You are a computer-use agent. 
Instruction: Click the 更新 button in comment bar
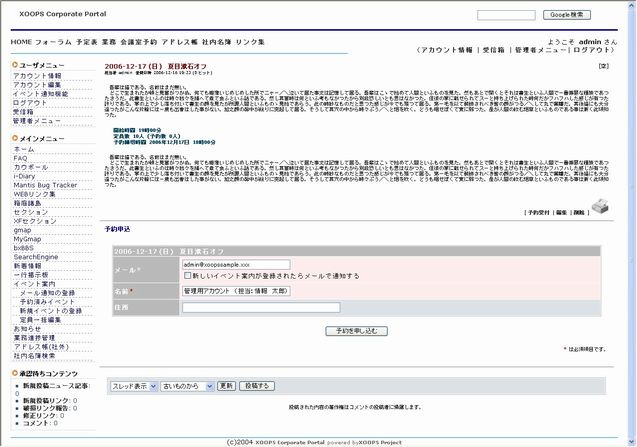tap(227, 385)
